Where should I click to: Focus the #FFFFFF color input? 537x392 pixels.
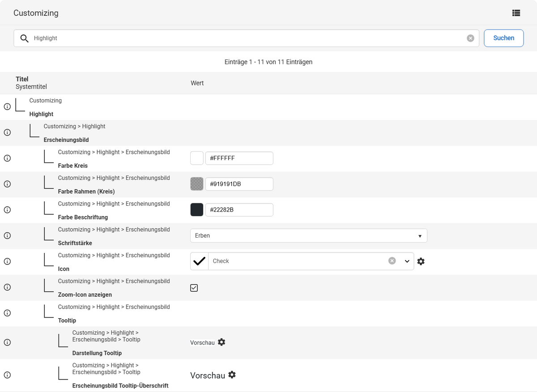(239, 158)
